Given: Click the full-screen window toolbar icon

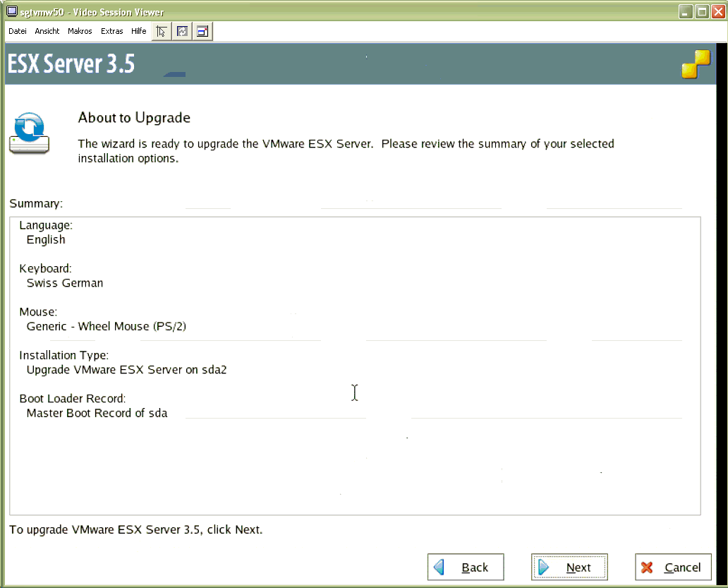Looking at the screenshot, I should coord(203,32).
